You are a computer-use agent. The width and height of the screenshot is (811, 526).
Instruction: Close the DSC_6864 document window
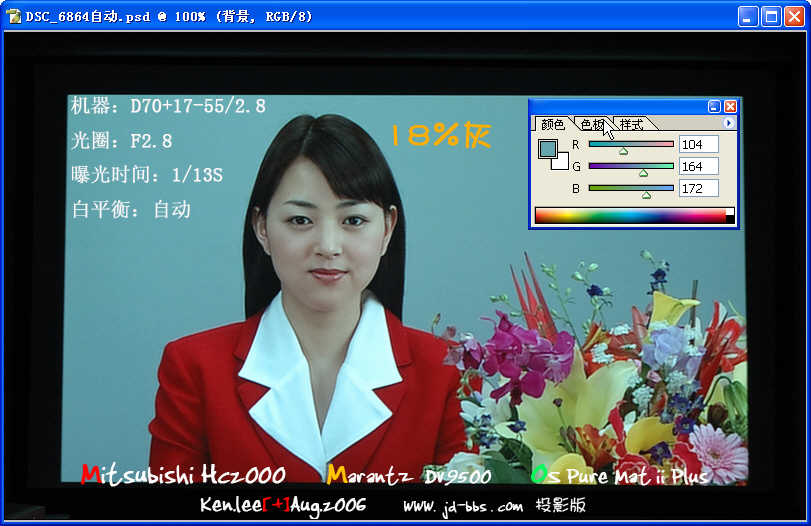[794, 17]
